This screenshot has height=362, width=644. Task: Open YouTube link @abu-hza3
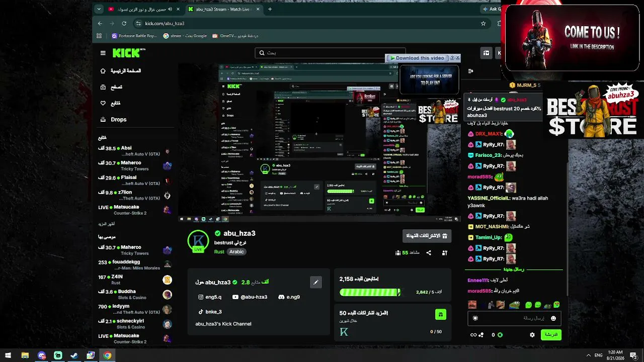(x=250, y=297)
